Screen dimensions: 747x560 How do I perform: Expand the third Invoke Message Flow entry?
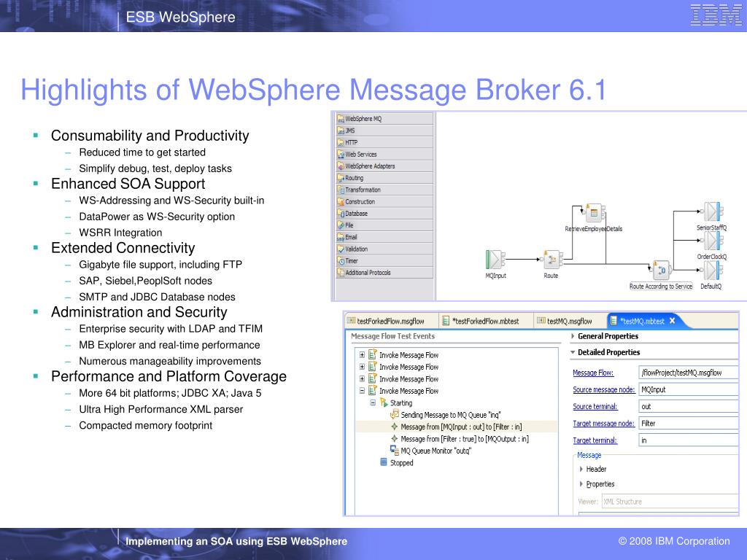[x=362, y=378]
